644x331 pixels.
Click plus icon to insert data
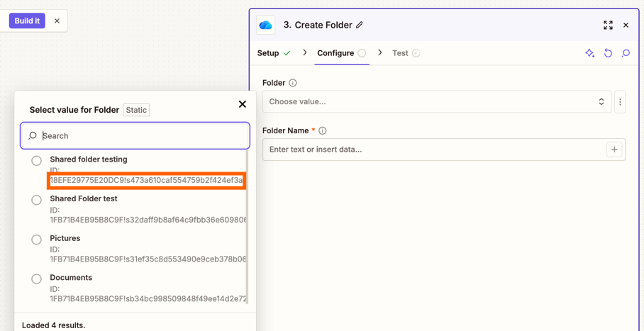(x=614, y=150)
